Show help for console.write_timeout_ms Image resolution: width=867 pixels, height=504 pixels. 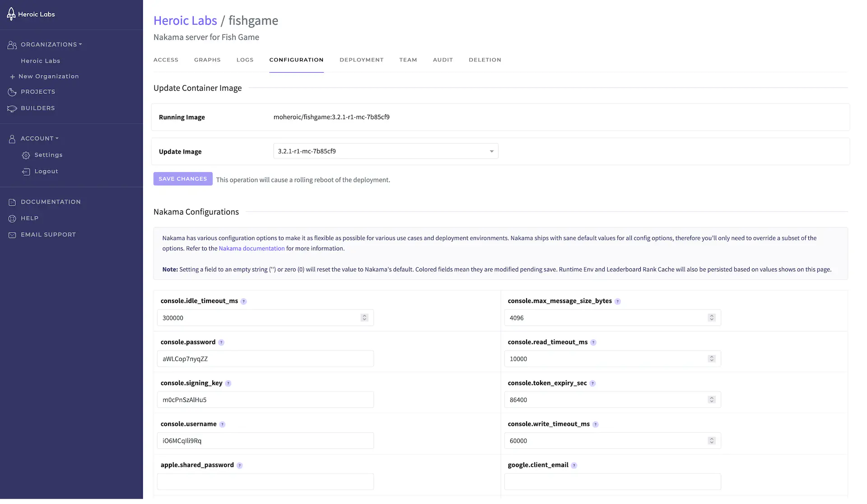coord(596,425)
